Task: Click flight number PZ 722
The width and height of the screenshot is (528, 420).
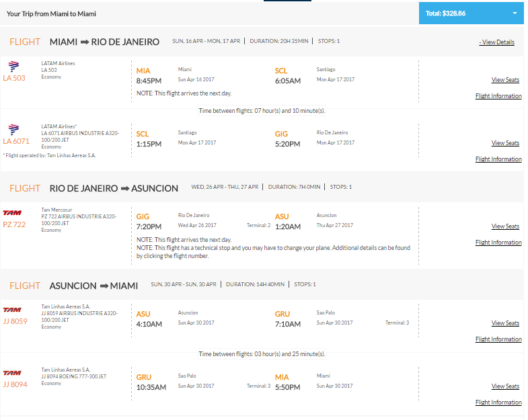Action: pyautogui.click(x=14, y=224)
